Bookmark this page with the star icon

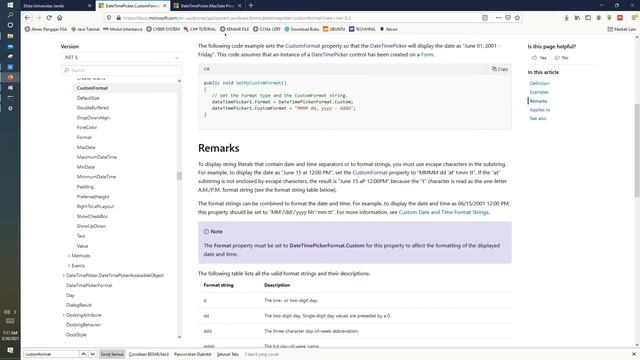point(518,18)
